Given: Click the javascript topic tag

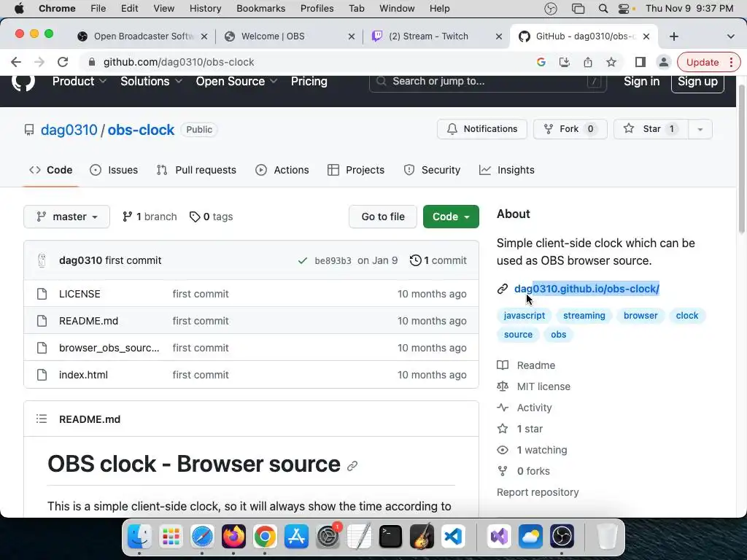Looking at the screenshot, I should tap(524, 315).
